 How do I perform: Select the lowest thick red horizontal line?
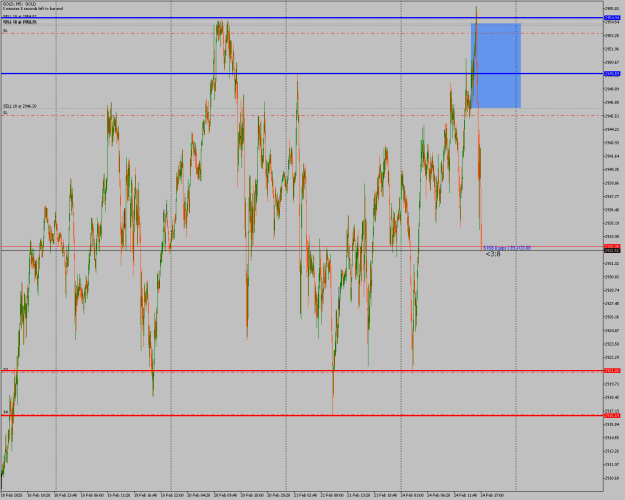(x=302, y=415)
